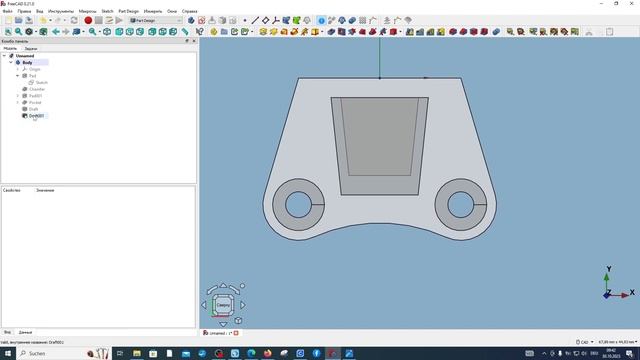Click the Fit all view icon
The image size is (640, 360).
(x=8, y=31)
